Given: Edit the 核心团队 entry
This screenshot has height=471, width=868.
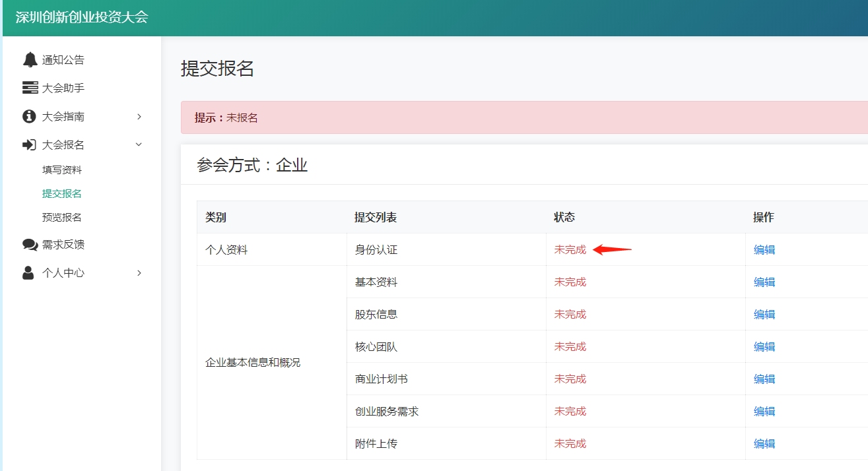Looking at the screenshot, I should 764,346.
